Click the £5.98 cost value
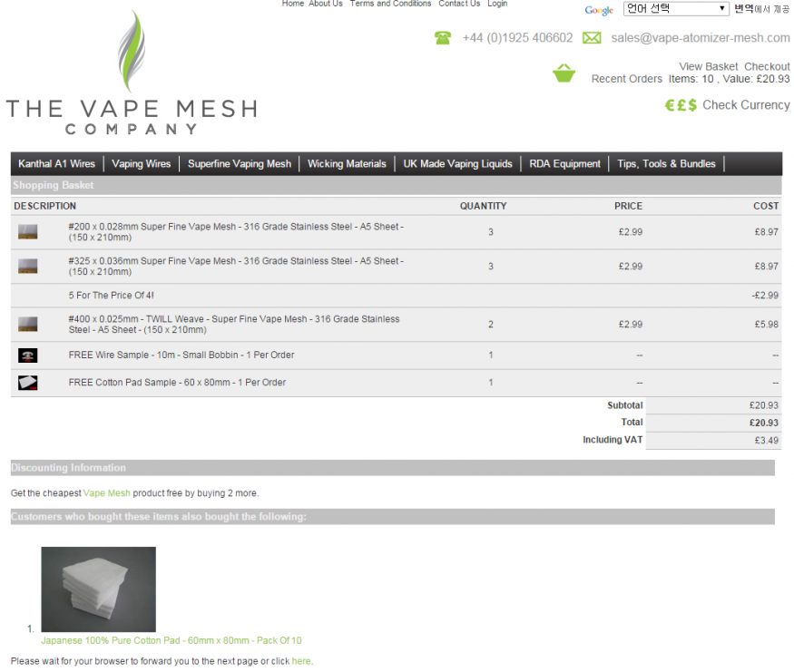Viewport: 794px width, 672px height. tap(767, 325)
